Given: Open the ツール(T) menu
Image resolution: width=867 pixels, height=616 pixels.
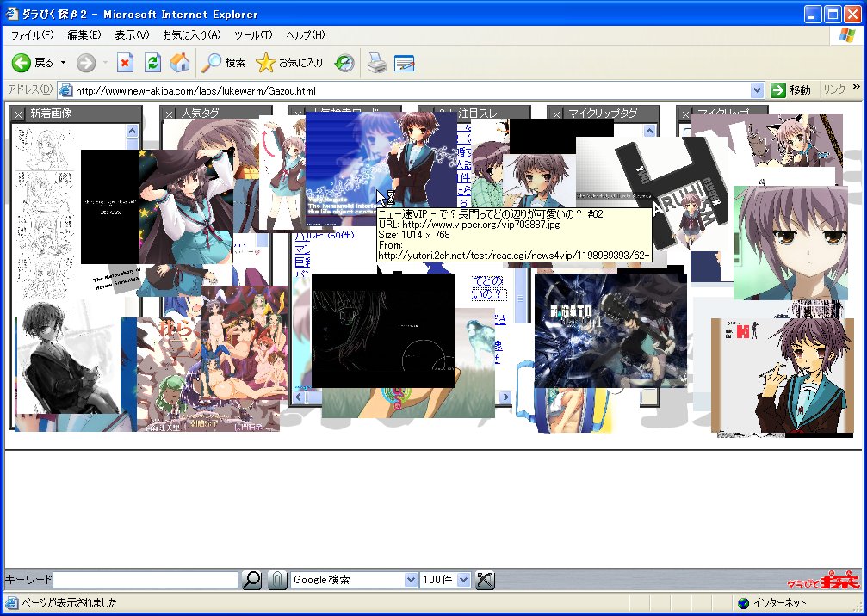Looking at the screenshot, I should (253, 35).
